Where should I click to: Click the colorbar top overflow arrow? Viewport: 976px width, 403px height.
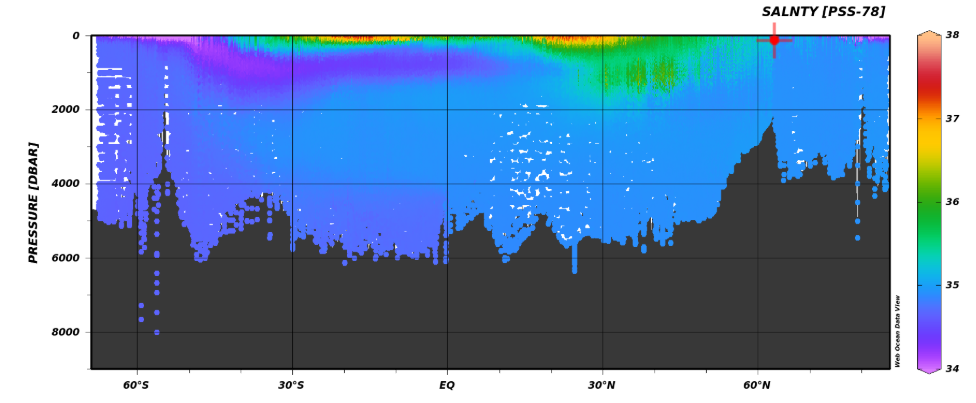coord(929,33)
